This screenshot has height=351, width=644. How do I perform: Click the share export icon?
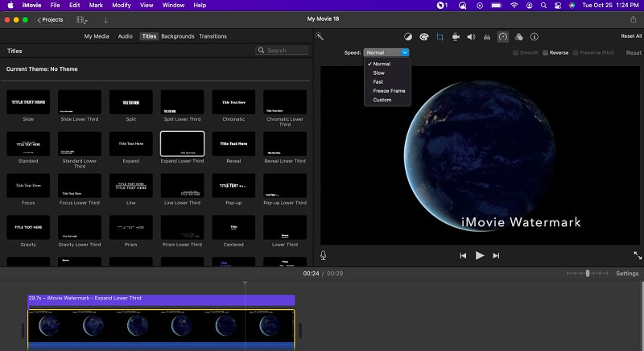pyautogui.click(x=634, y=19)
